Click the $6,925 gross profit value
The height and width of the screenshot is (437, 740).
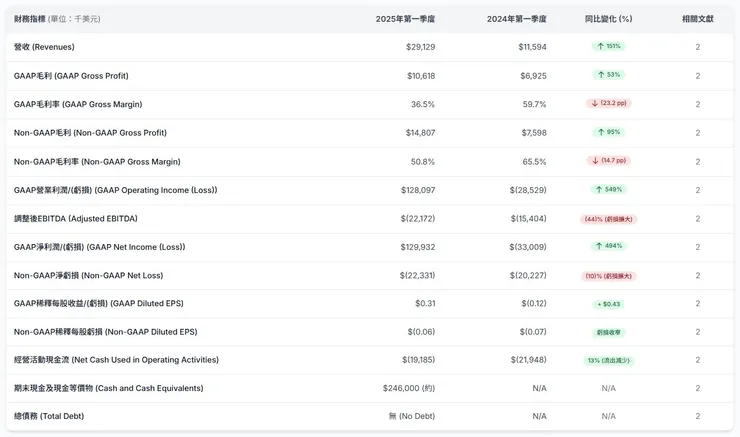[x=533, y=76]
